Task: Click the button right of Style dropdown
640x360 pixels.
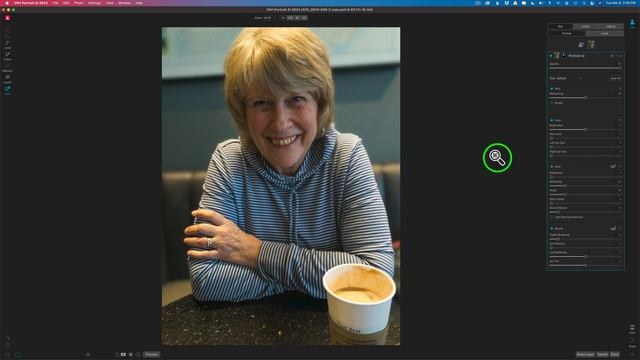Action: [x=616, y=78]
